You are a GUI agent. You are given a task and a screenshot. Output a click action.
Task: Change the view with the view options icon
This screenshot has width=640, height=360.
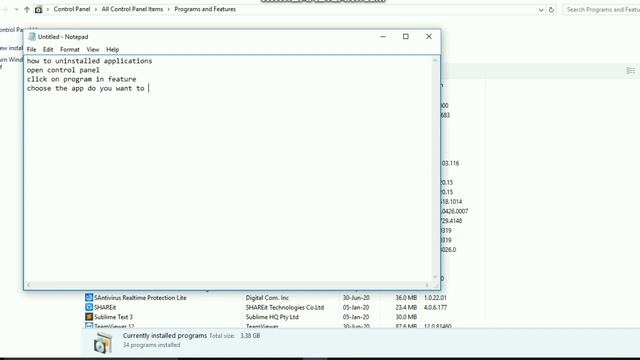coord(631,71)
